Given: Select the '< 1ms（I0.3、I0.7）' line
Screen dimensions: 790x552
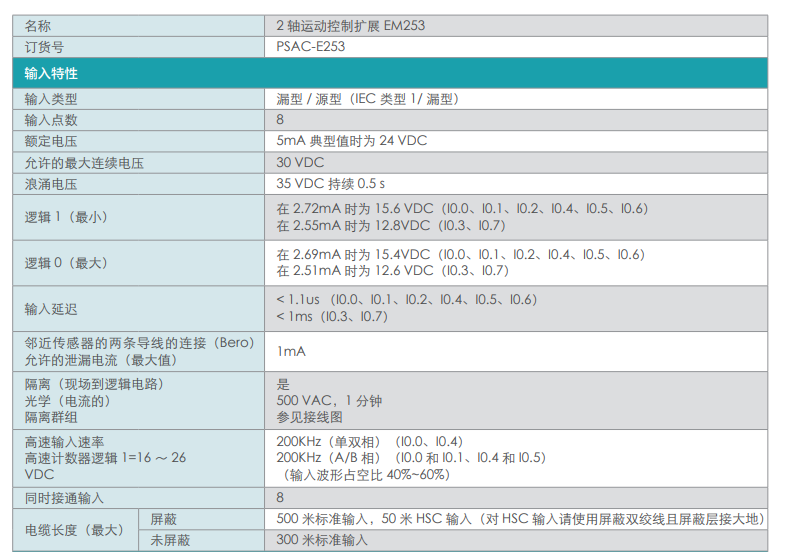Looking at the screenshot, I should click(x=332, y=317).
